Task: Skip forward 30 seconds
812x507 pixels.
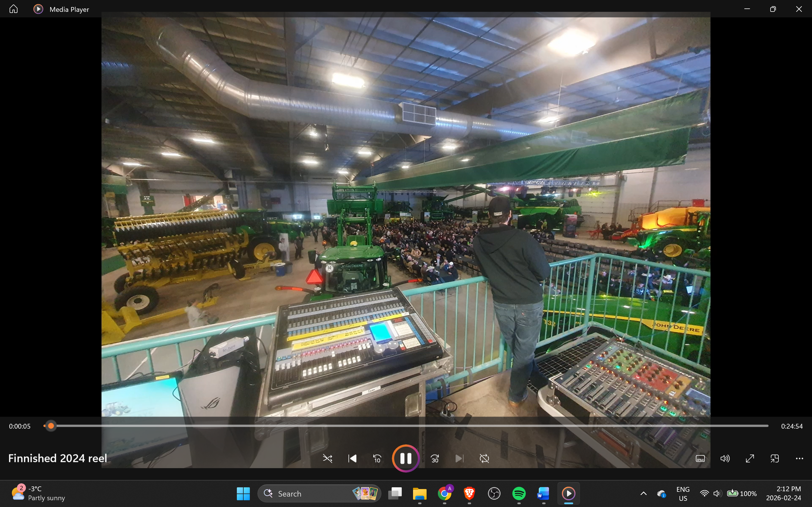Action: pos(435,458)
